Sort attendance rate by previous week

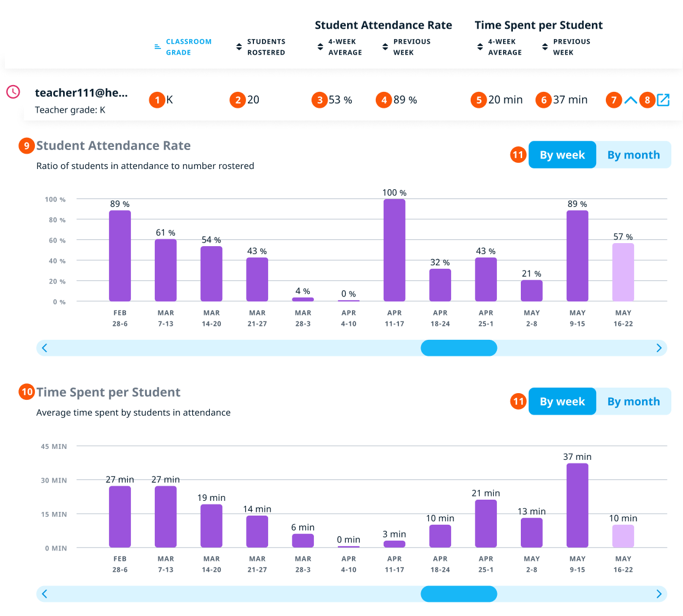click(x=406, y=47)
